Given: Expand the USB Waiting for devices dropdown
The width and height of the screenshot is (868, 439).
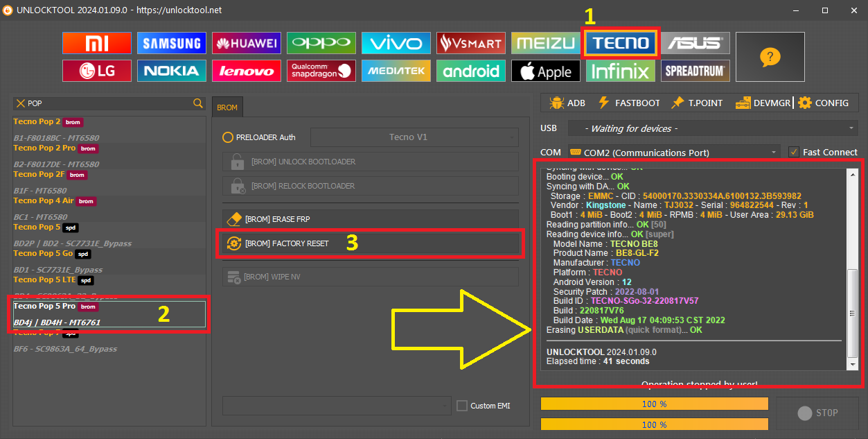Looking at the screenshot, I should click(713, 128).
